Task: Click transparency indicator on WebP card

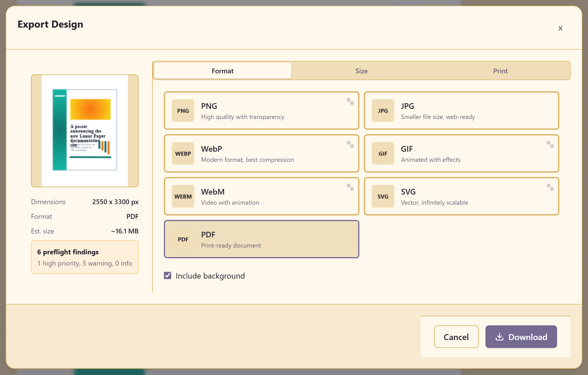Action: (350, 144)
